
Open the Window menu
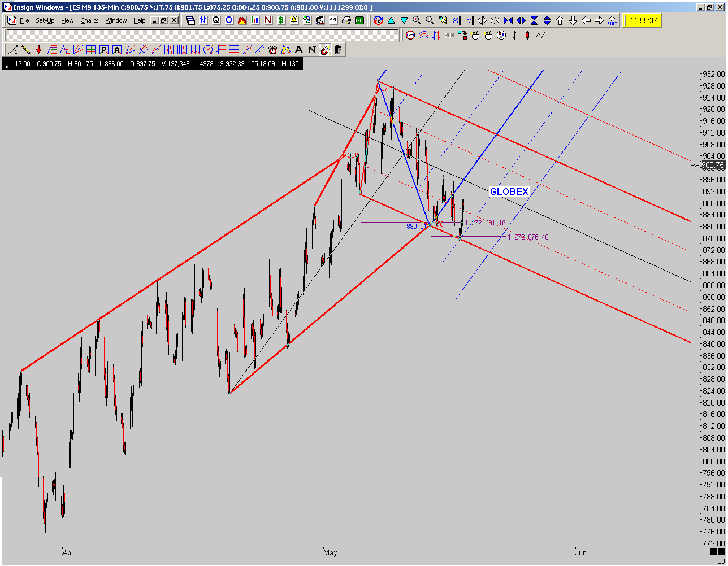[116, 20]
